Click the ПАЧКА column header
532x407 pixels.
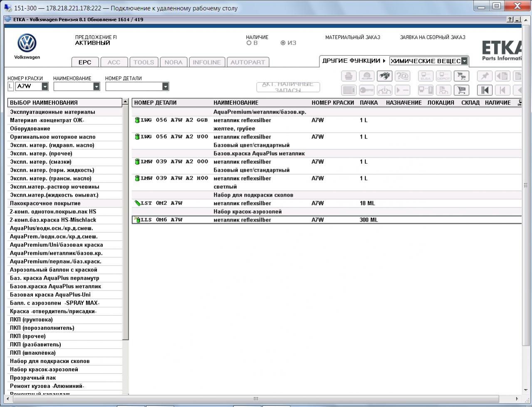click(369, 103)
